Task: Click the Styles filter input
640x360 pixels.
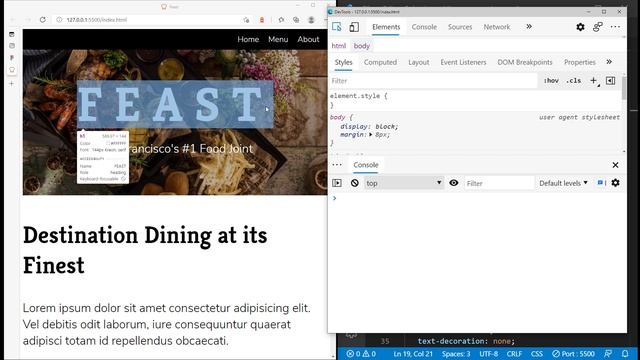Action: (x=433, y=81)
